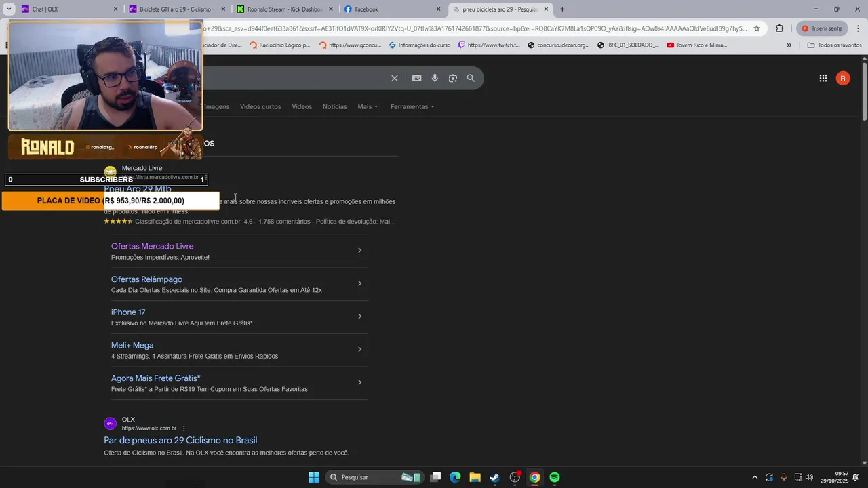This screenshot has width=868, height=488.
Task: Open the Chrome extensions puzzle icon
Action: 779,28
